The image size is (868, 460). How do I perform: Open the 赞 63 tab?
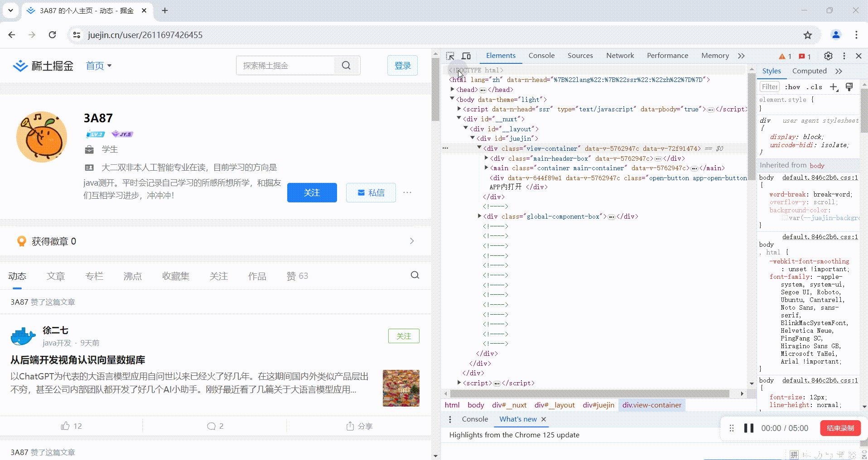coord(297,276)
